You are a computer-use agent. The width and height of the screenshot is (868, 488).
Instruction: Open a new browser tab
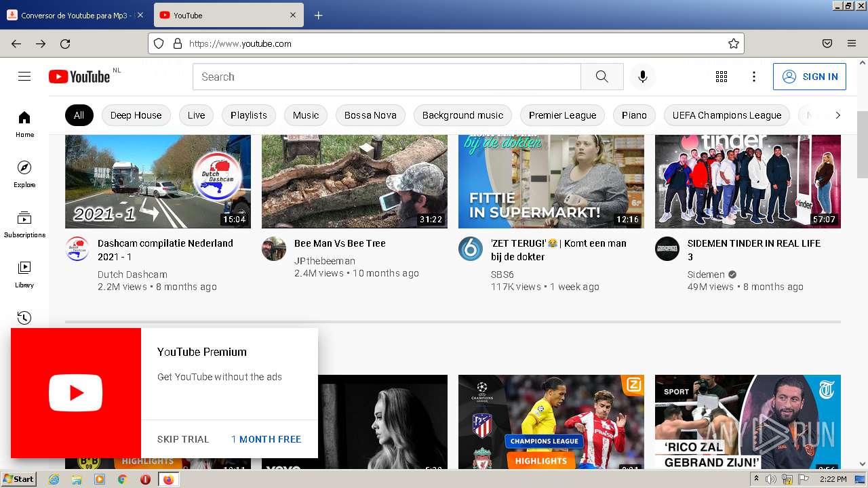click(318, 15)
